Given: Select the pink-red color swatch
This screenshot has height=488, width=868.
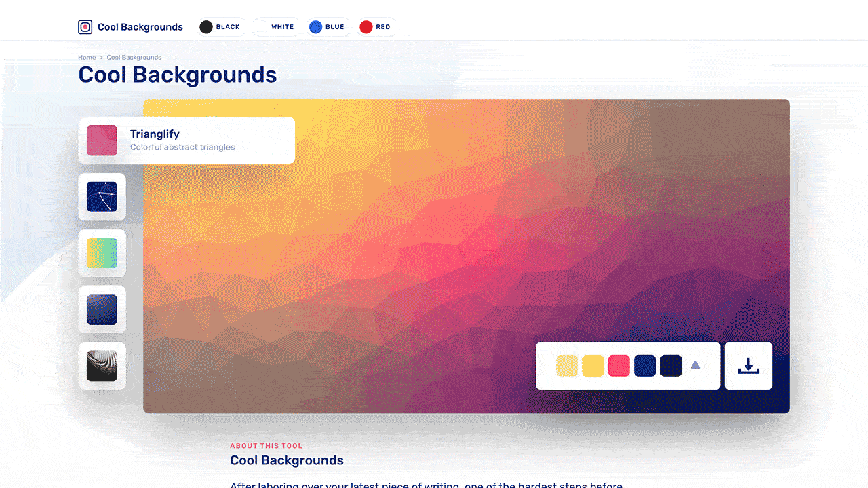Looking at the screenshot, I should pos(619,366).
